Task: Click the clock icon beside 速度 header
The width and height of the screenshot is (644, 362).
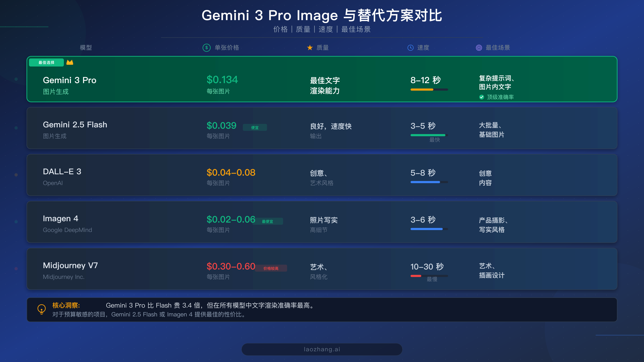Action: [411, 48]
